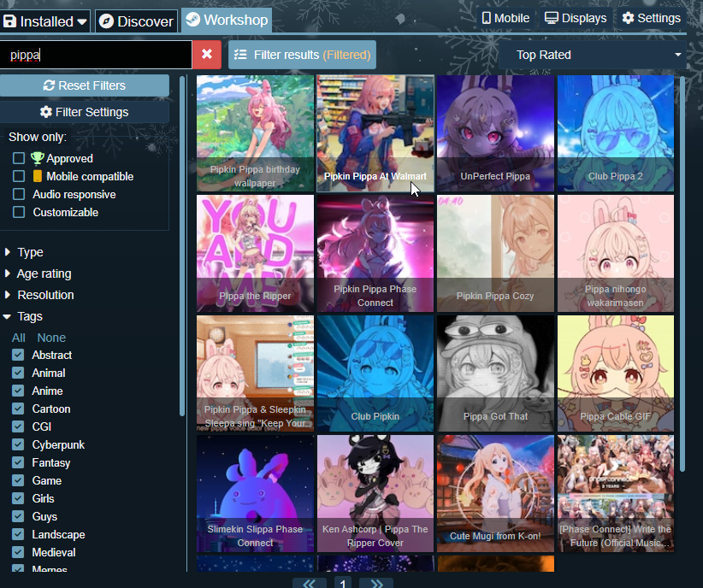Image resolution: width=703 pixels, height=588 pixels.
Task: Open Club Pippa 2 wallpaper
Action: tap(616, 133)
